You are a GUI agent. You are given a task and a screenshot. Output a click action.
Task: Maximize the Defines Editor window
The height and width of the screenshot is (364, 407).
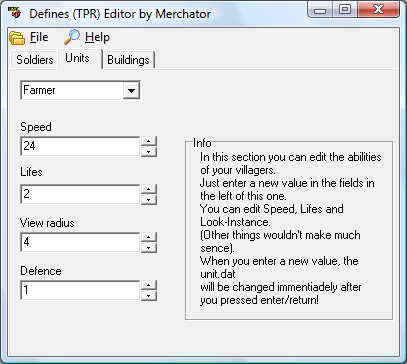(345, 10)
